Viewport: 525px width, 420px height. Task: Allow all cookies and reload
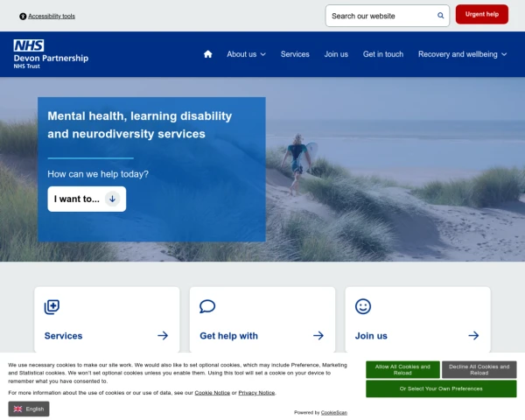402,369
